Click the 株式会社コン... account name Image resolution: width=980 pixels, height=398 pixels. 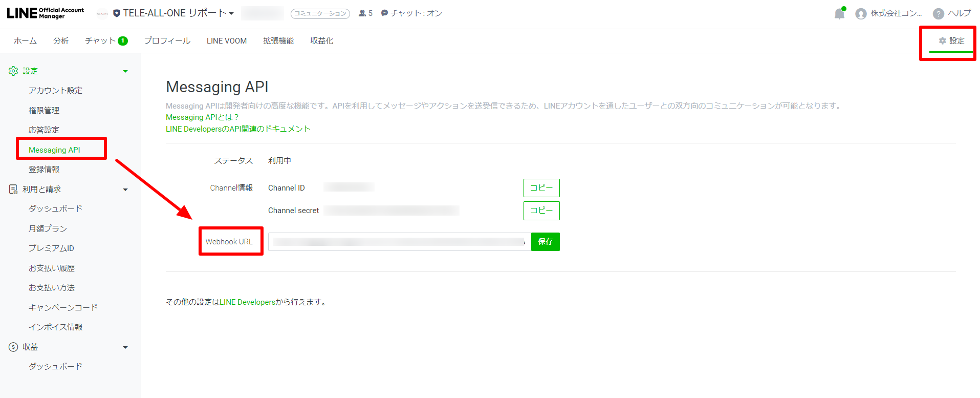pos(896,13)
